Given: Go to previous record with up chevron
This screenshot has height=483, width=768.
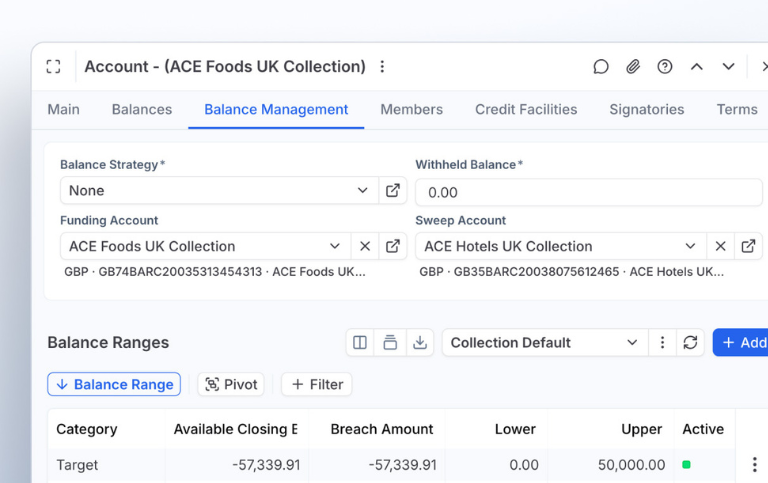Looking at the screenshot, I should coord(696,67).
